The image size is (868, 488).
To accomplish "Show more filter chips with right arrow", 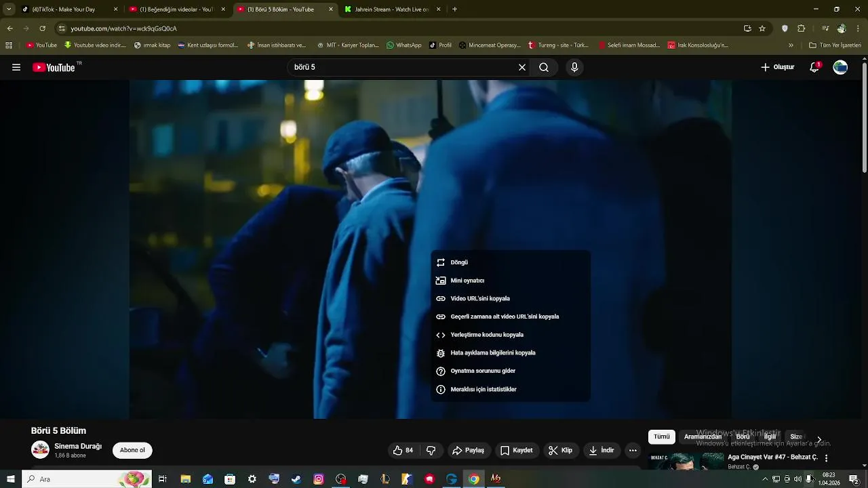I will click(818, 439).
